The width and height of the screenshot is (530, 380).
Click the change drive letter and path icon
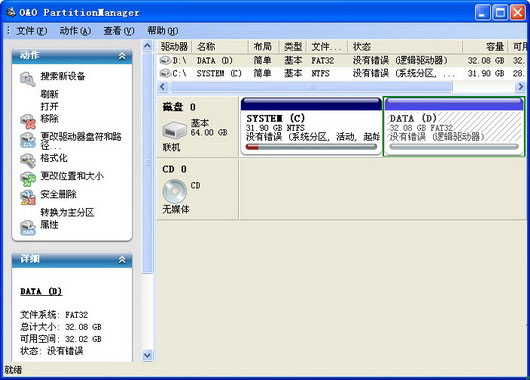click(x=27, y=140)
